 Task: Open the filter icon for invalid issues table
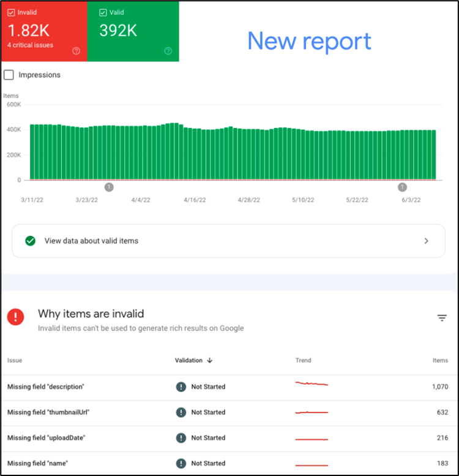442,318
